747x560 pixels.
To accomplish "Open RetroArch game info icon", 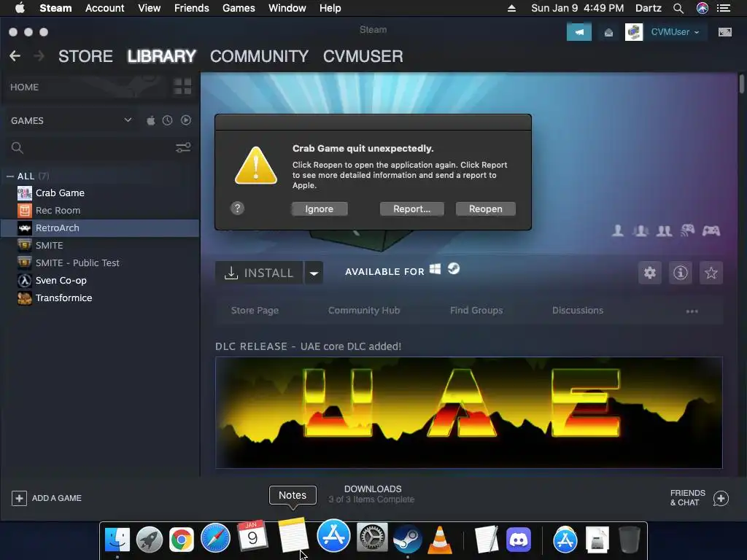I will coord(681,273).
